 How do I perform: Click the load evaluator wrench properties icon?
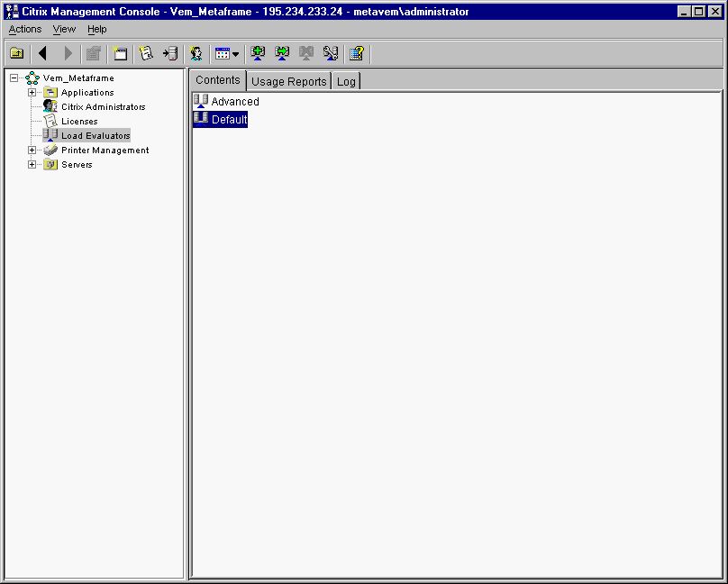click(x=331, y=53)
